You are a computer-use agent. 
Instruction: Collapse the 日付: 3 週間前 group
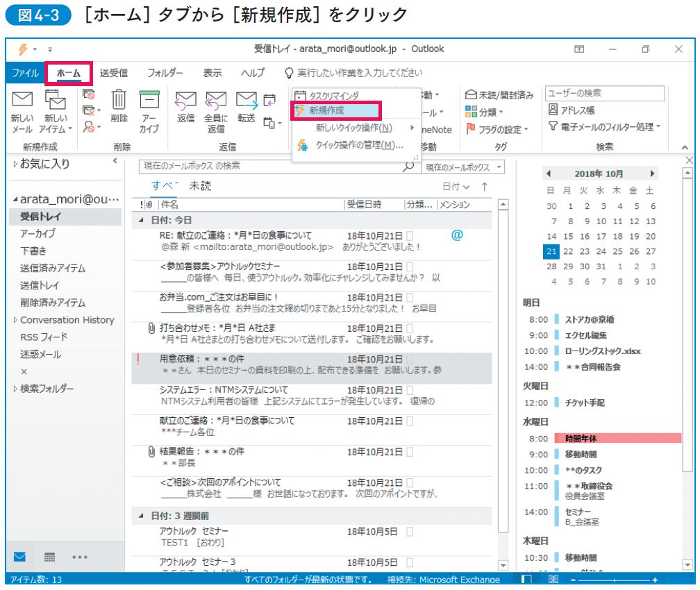[141, 516]
